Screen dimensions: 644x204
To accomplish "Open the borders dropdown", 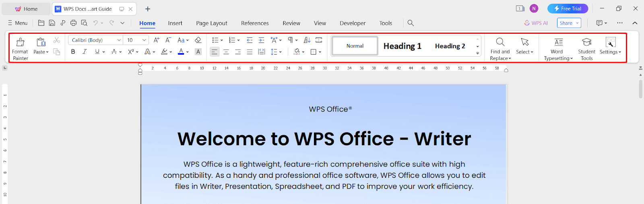I will coord(320,52).
